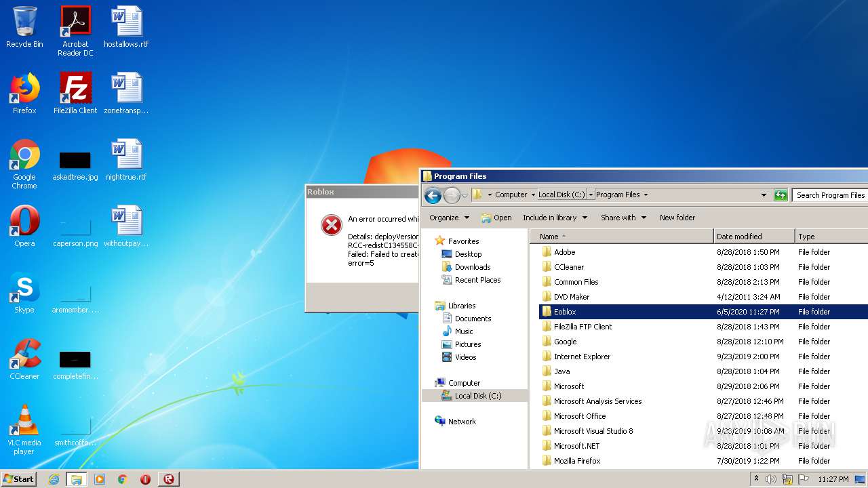Open the zonetransp document icon
The height and width of the screenshot is (488, 868).
(x=126, y=94)
